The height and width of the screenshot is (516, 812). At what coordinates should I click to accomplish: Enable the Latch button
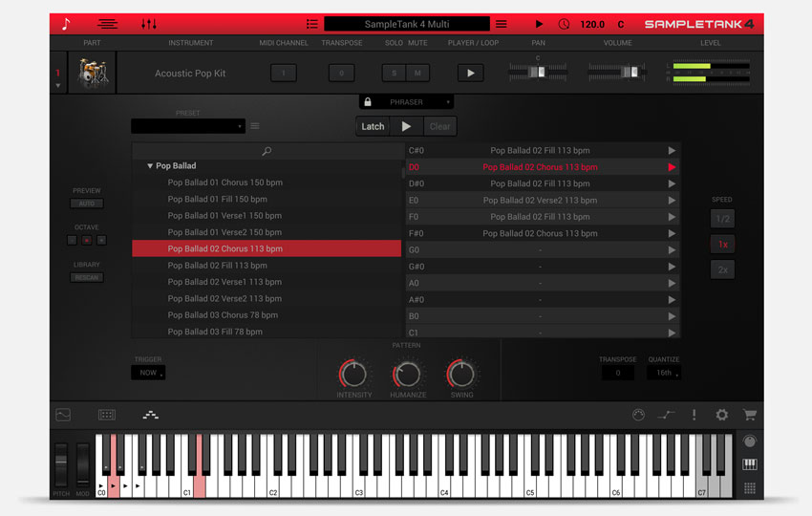click(x=373, y=126)
